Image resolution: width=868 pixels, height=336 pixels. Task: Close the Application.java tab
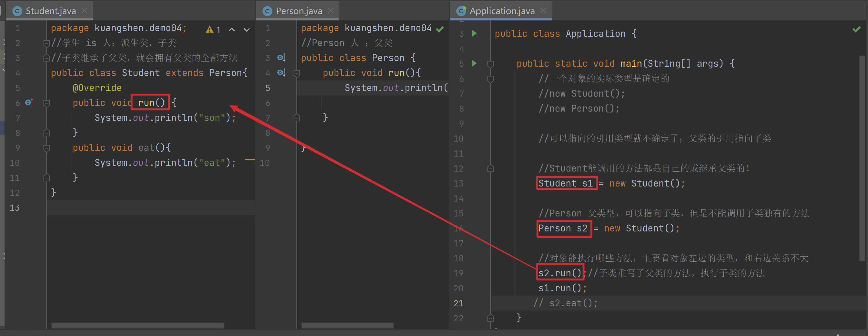tap(543, 11)
